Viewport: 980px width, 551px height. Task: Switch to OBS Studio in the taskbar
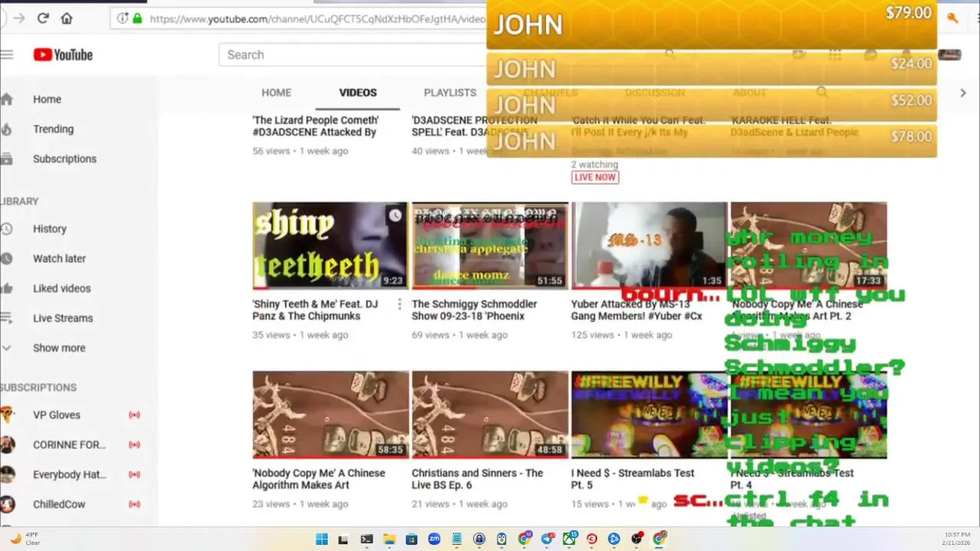pyautogui.click(x=636, y=540)
